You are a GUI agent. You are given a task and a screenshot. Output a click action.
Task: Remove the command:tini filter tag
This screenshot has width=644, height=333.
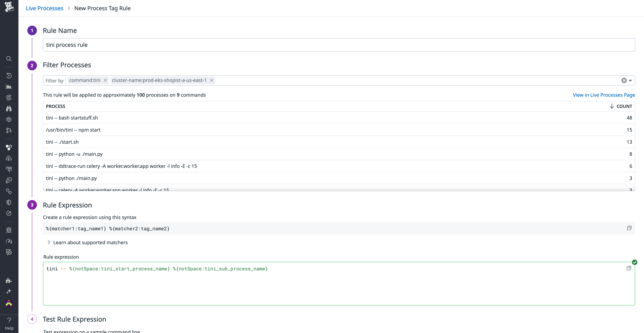click(x=105, y=80)
